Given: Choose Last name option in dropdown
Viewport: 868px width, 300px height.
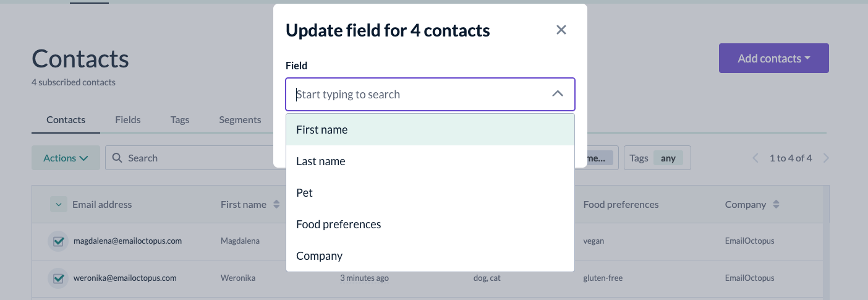Looking at the screenshot, I should pos(430,161).
